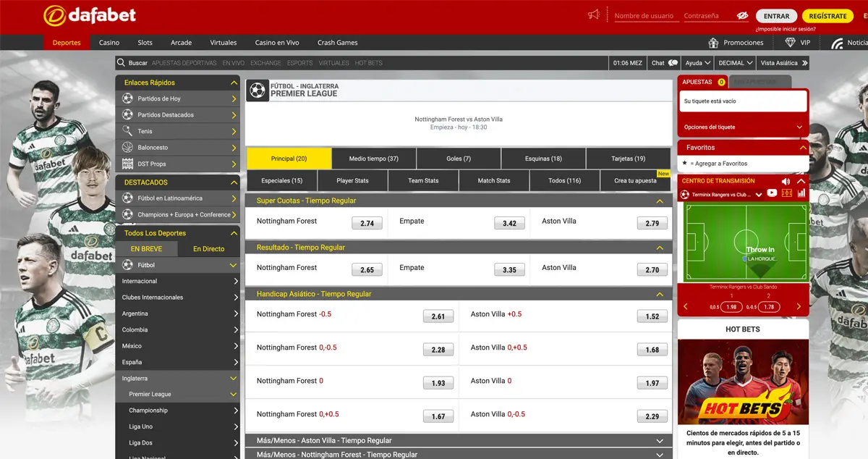
Task: Toggle password visibility eye icon
Action: pos(742,16)
